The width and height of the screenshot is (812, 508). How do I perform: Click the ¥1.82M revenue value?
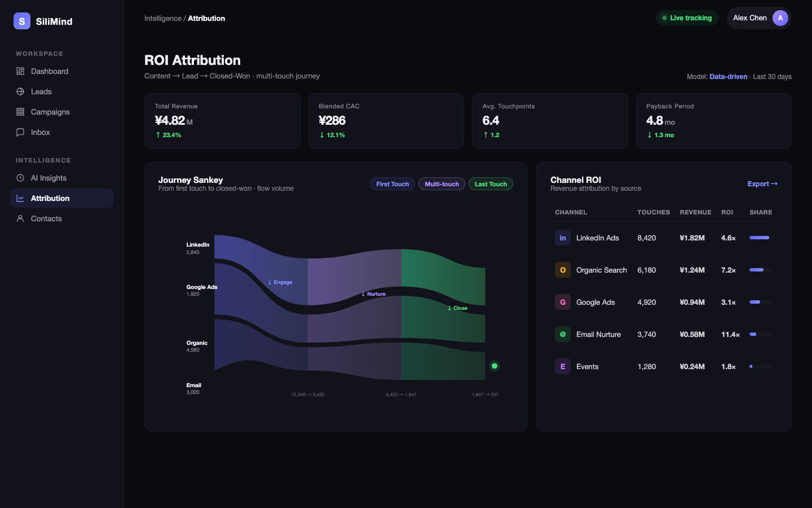pyautogui.click(x=692, y=238)
